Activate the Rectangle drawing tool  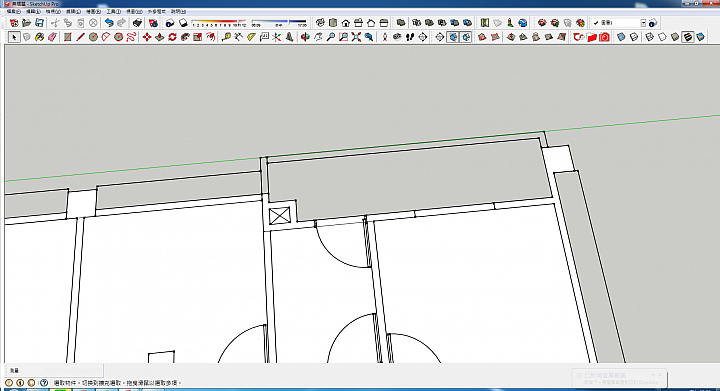(x=68, y=37)
